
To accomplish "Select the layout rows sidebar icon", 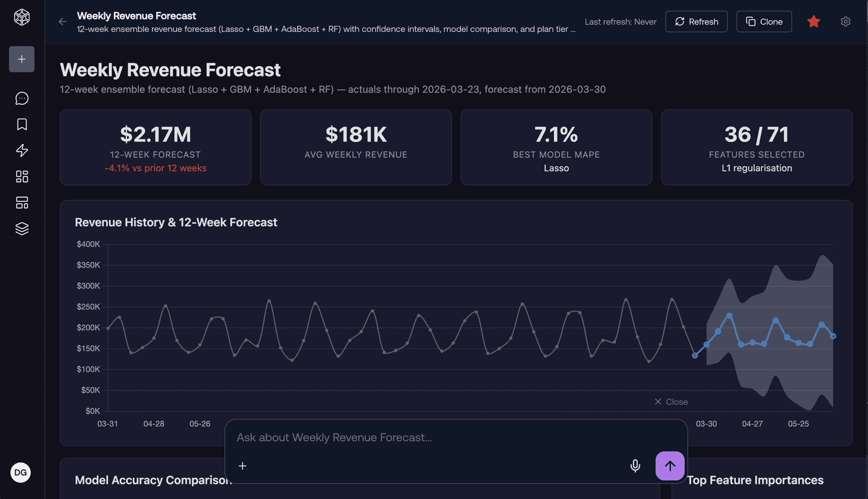I will pos(22,202).
